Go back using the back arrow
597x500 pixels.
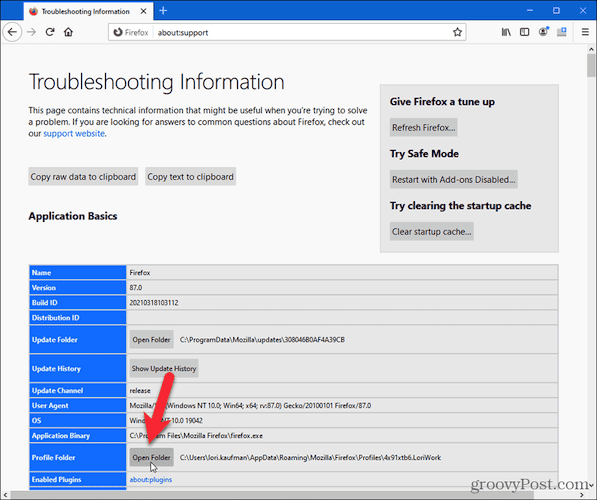click(12, 32)
